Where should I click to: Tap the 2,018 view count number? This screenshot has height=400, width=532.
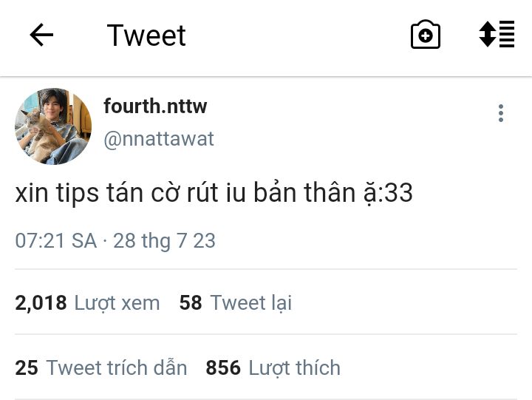click(x=41, y=303)
